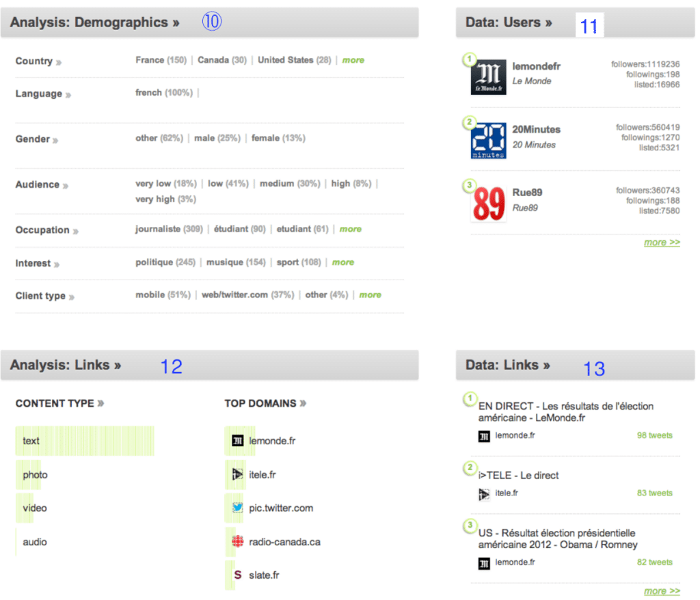This screenshot has height=600, width=700.
Task: Open the lemondefr username link
Action: click(x=536, y=66)
